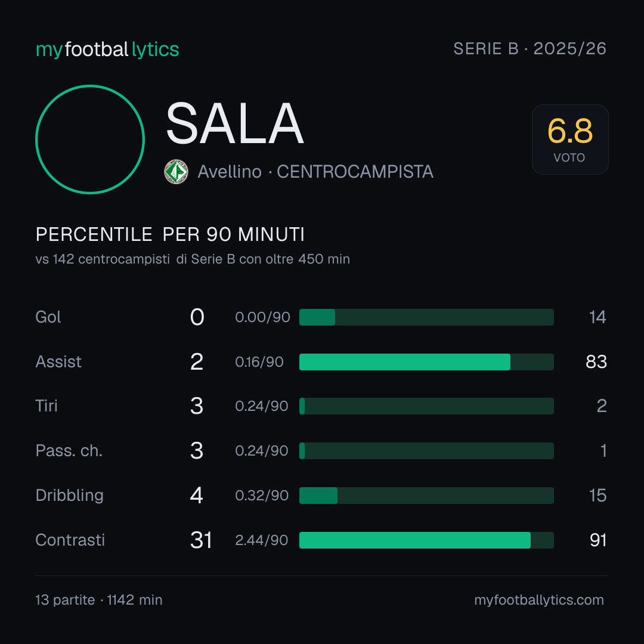
Task: Click the Tiri percentile bar
Action: pyautogui.click(x=426, y=406)
